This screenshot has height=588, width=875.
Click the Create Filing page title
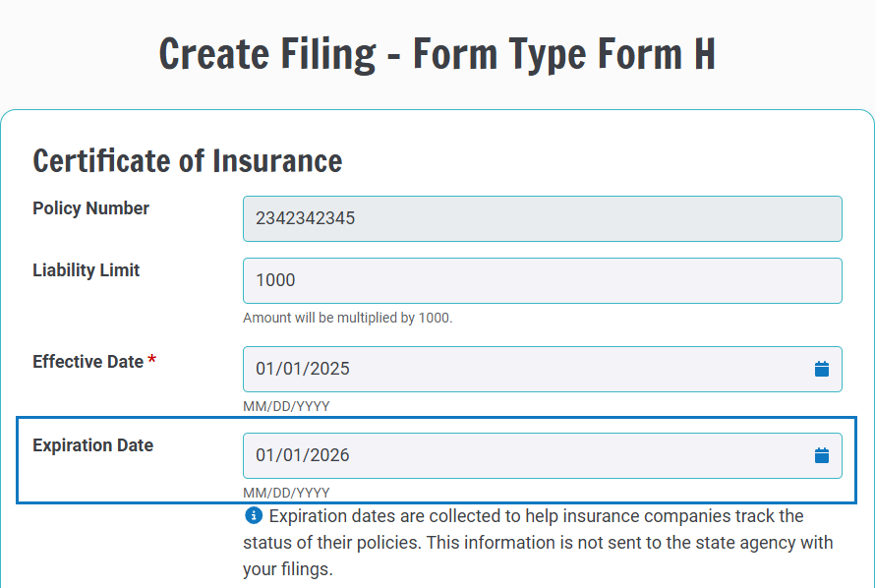point(437,54)
